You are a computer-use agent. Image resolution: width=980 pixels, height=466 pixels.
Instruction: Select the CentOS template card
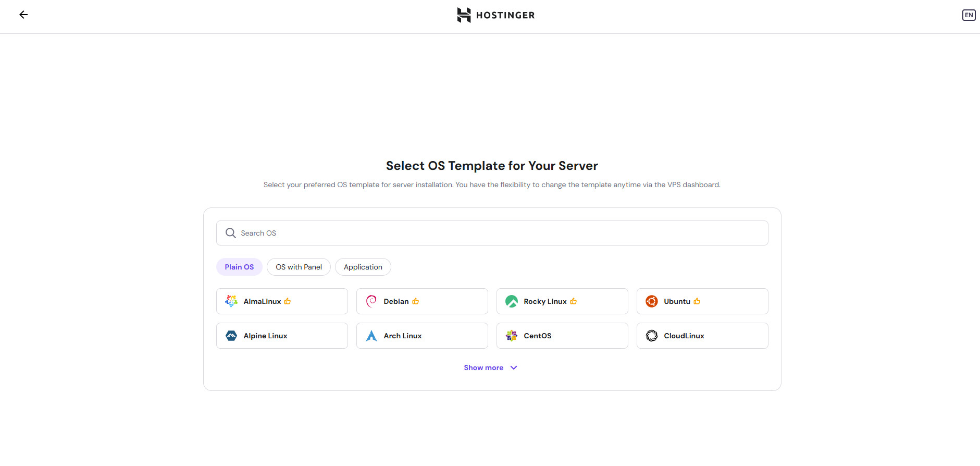(562, 336)
